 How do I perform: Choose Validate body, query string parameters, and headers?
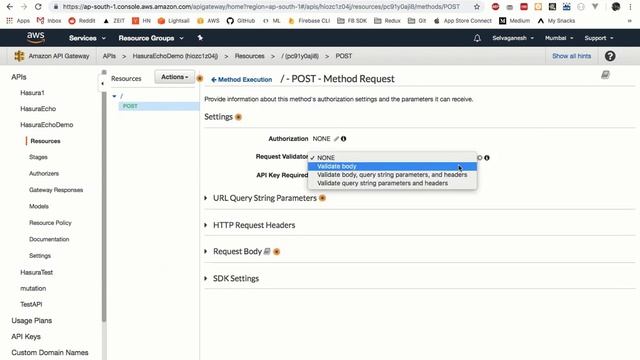(392, 175)
